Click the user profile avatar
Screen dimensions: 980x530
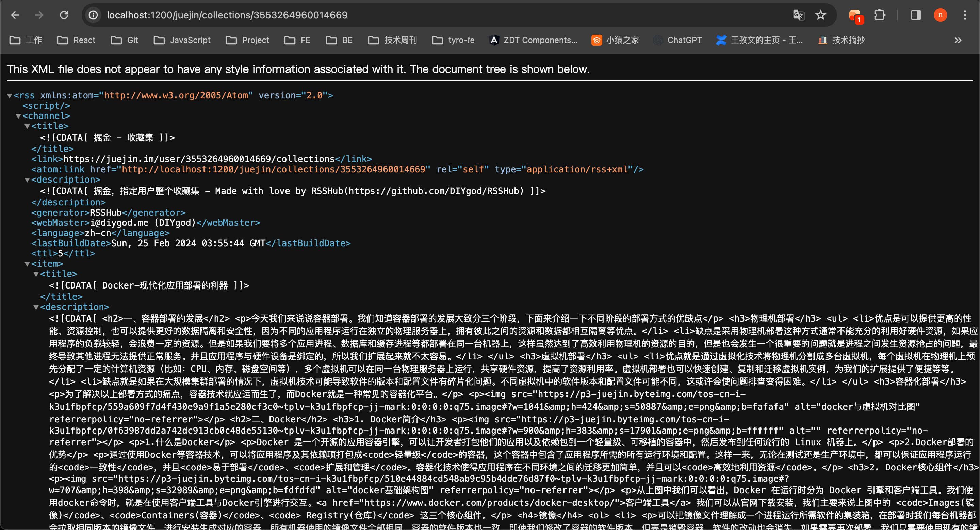click(x=940, y=15)
